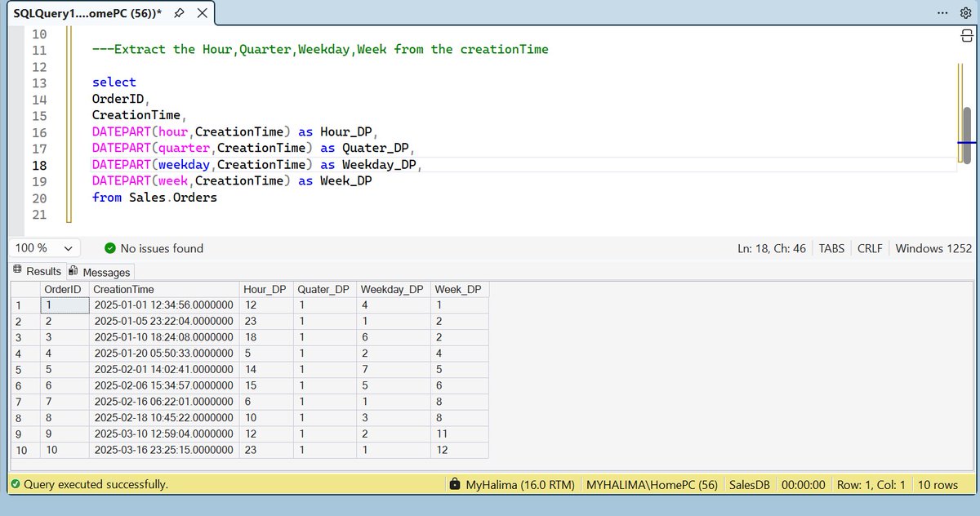The height and width of the screenshot is (516, 980).
Task: Click OrderID cell in row 1
Action: [65, 305]
